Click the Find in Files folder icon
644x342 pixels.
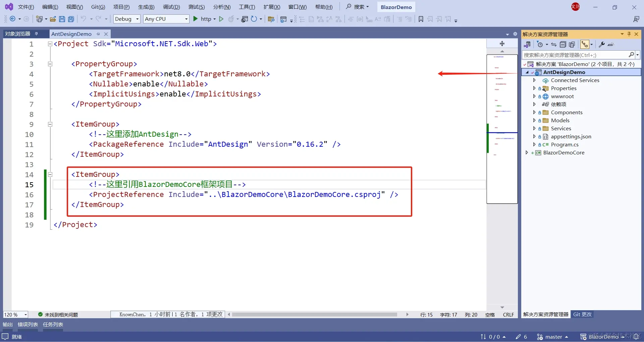pos(271,19)
